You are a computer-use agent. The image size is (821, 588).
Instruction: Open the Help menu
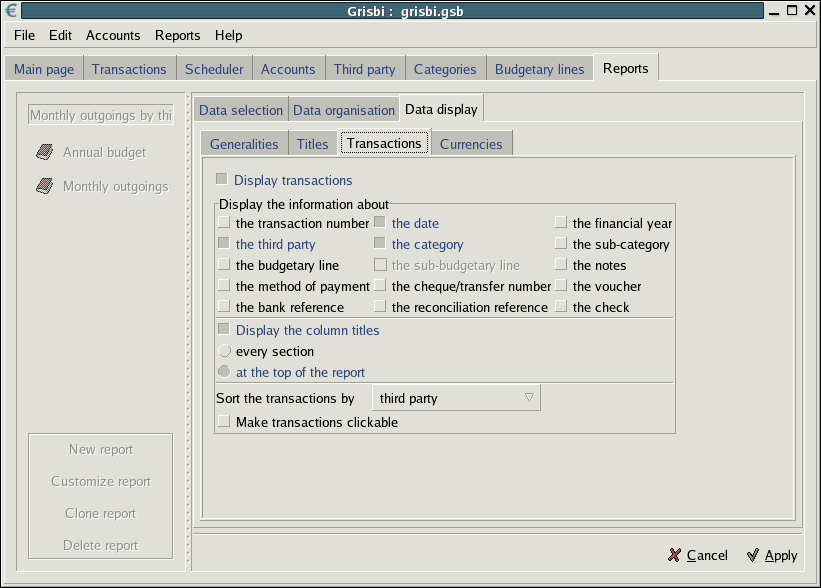[x=228, y=35]
